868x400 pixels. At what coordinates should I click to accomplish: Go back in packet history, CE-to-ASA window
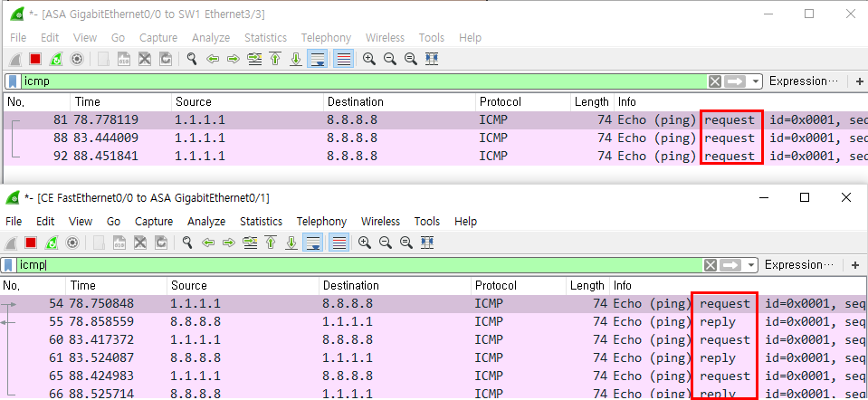point(208,243)
